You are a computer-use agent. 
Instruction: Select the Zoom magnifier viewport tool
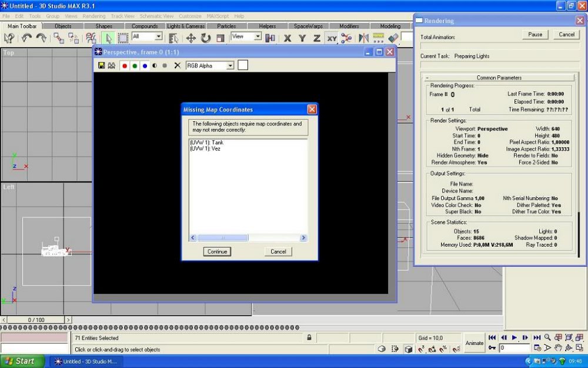(x=547, y=337)
